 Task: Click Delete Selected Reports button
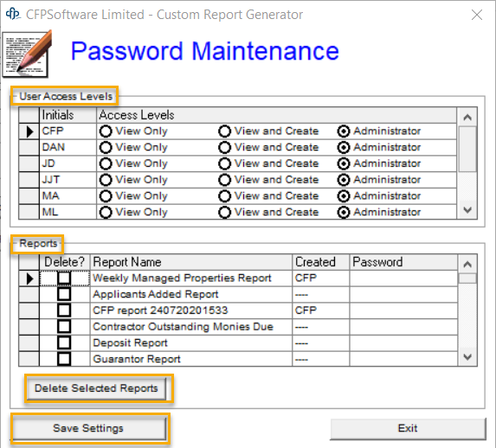coord(96,388)
